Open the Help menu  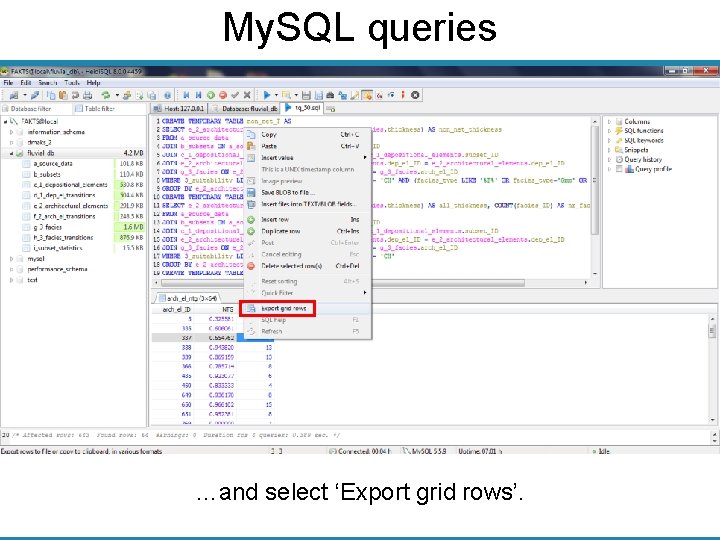click(x=93, y=83)
